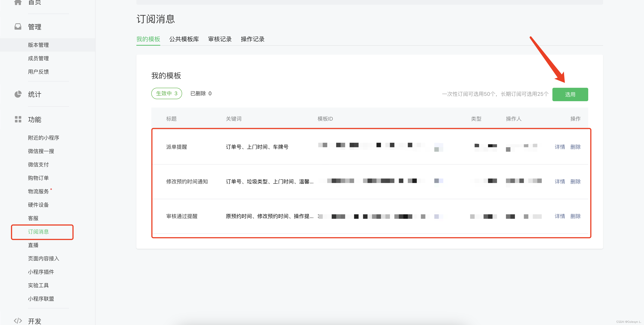Click the 开发 section heading

point(35,321)
